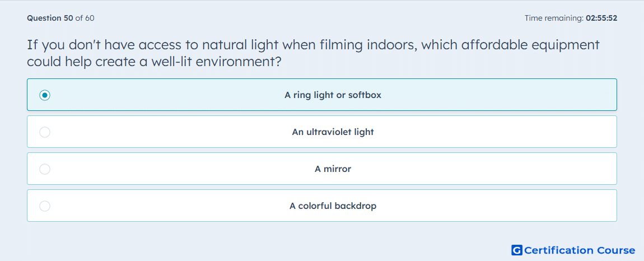Click the 'A ring light or softbox' text

(333, 95)
